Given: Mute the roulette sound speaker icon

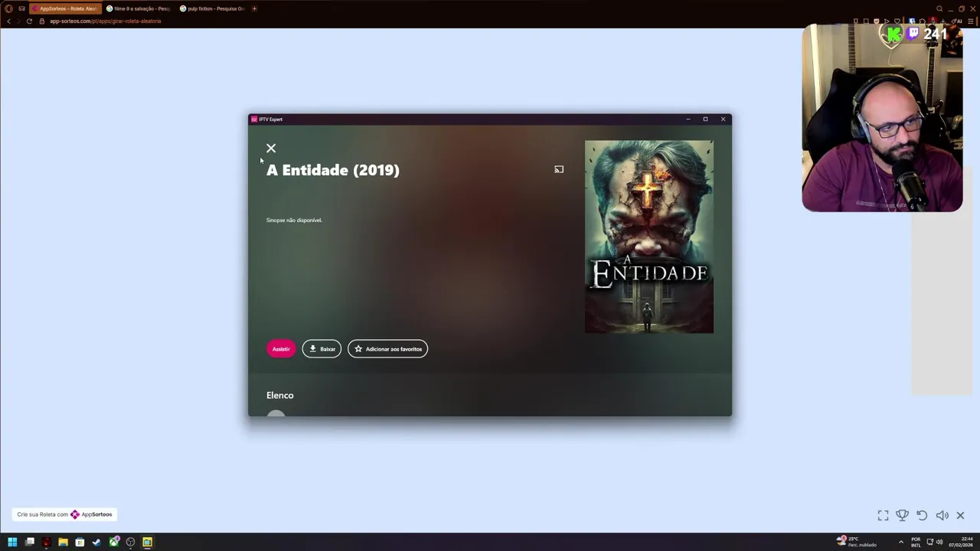Looking at the screenshot, I should click(x=942, y=516).
